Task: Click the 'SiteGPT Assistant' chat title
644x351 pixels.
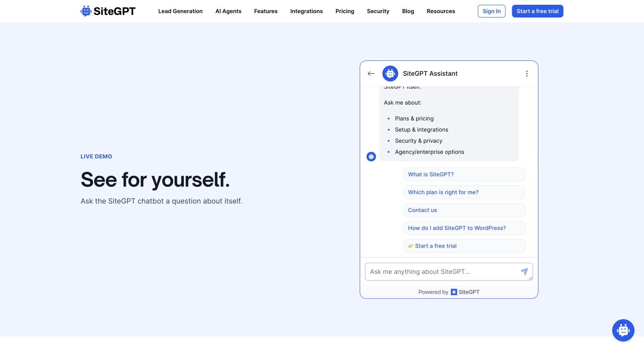Action: click(x=430, y=74)
